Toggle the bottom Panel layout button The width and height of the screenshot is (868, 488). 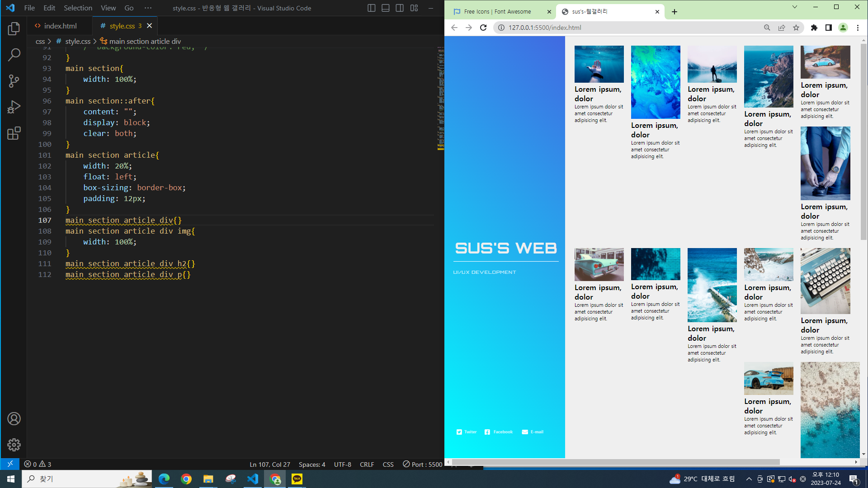coord(386,8)
